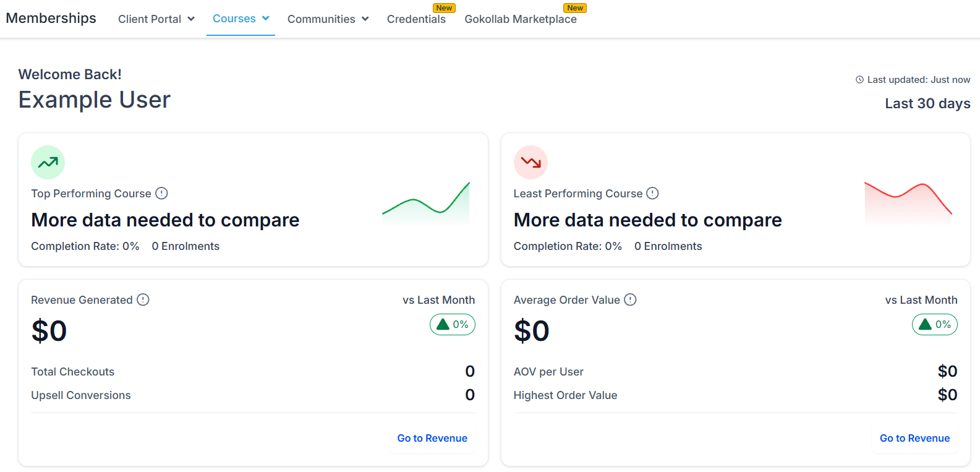Show info icon beside Revenue Generated
Viewport: 980px width, 472px height.
(x=143, y=300)
